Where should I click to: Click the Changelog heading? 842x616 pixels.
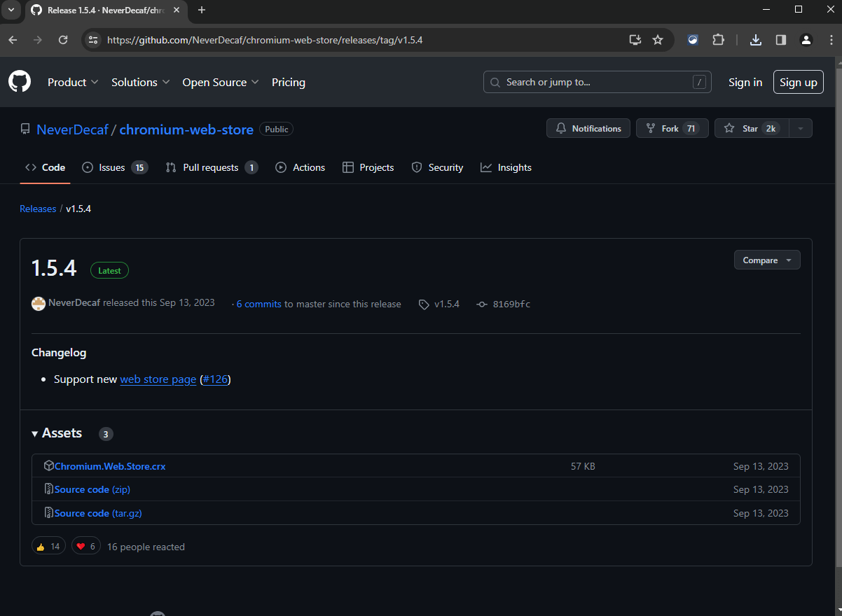(59, 353)
